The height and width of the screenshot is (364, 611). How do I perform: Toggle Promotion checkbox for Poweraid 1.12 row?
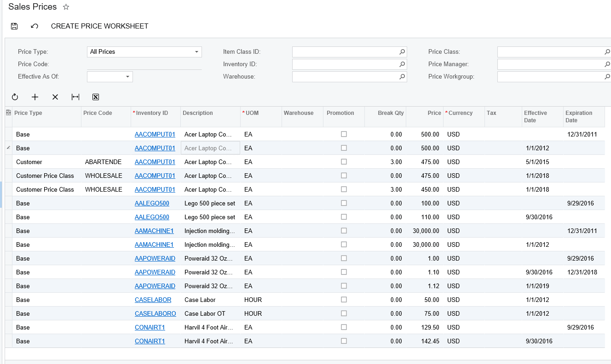(x=344, y=286)
